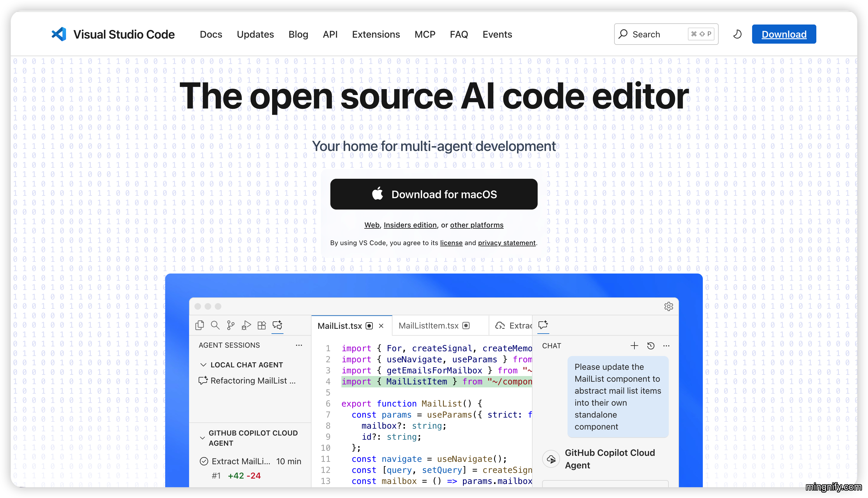Collapse the GITHUB COPILOT CLOUD AGENT section
The width and height of the screenshot is (868, 498).
(x=202, y=438)
